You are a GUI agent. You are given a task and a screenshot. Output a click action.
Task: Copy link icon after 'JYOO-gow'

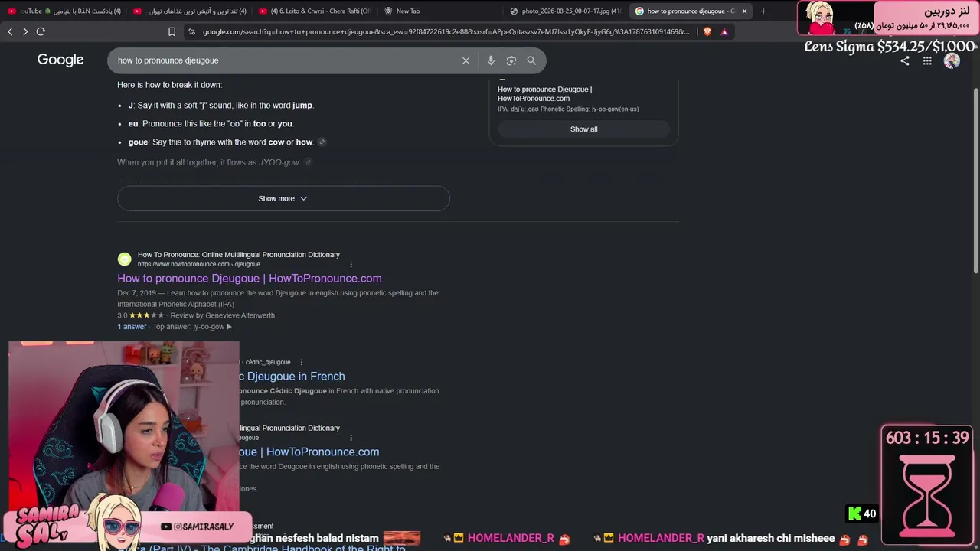click(x=308, y=162)
